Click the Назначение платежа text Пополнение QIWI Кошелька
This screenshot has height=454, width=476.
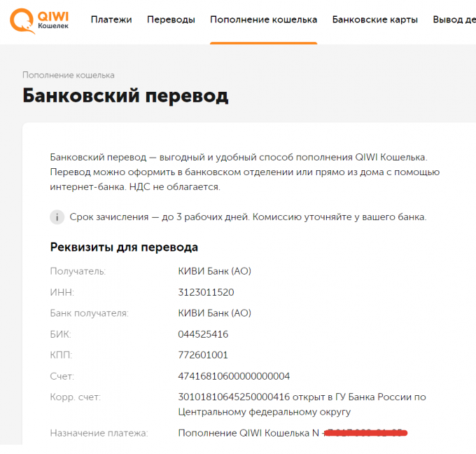pos(244,433)
